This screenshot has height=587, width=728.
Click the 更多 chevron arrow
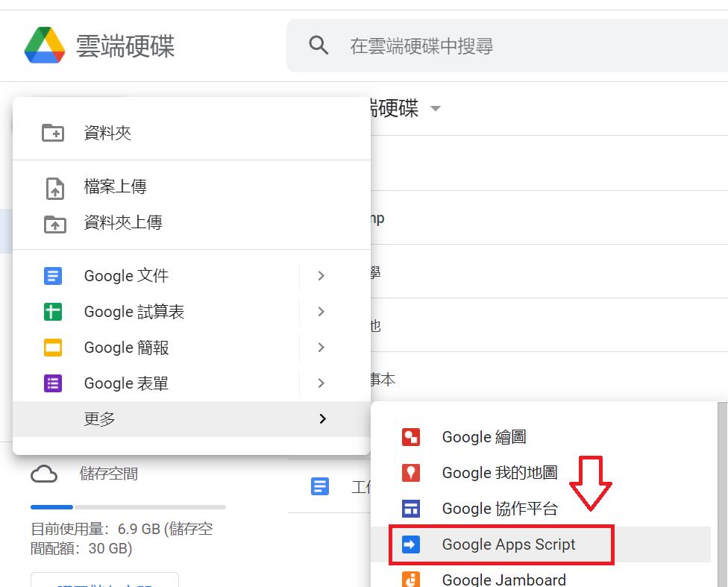pyautogui.click(x=323, y=419)
